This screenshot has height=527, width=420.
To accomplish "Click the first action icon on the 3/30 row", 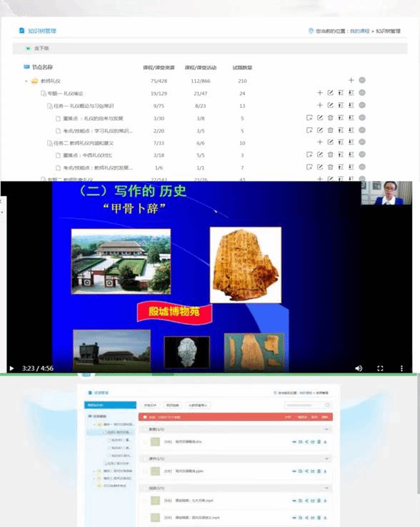I will pyautogui.click(x=309, y=118).
